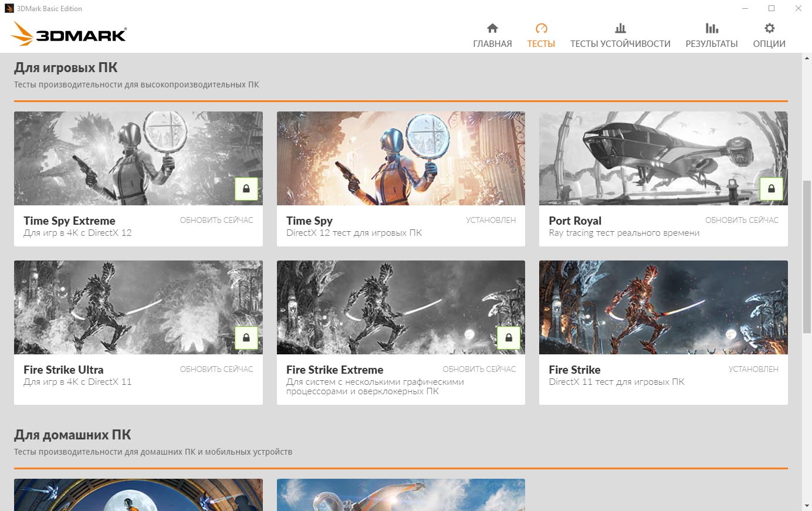Click the gear icon above ОПЦИИ
This screenshot has height=511, width=812.
pos(769,28)
